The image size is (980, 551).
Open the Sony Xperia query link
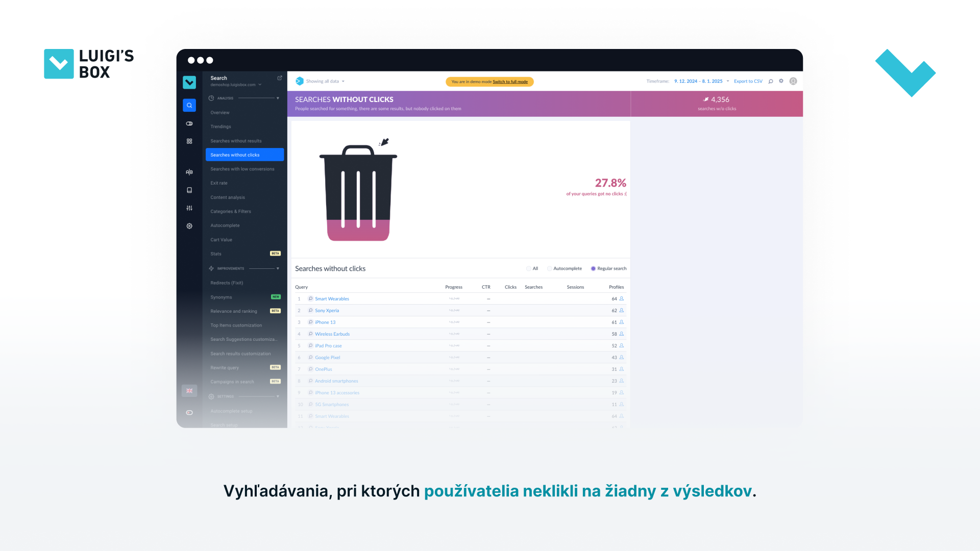click(327, 310)
